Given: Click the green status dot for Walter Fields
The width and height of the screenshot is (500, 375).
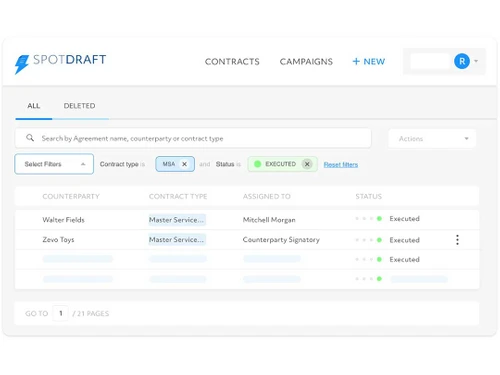Looking at the screenshot, I should [x=379, y=219].
